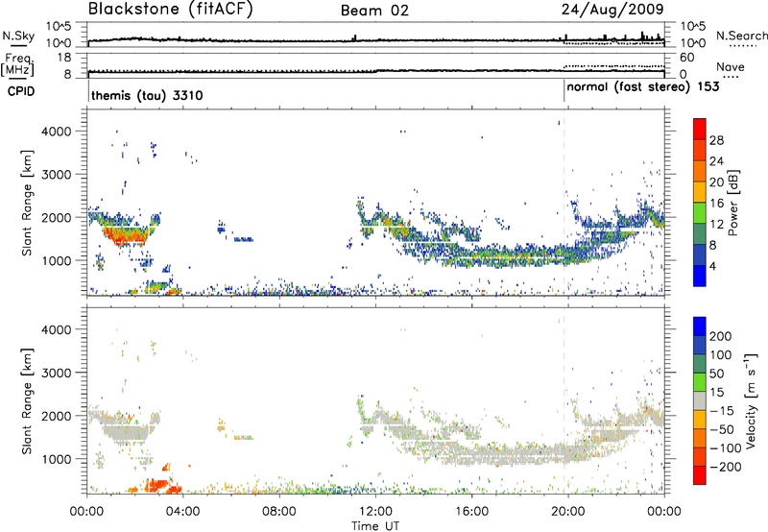Click the 'Time UT' axis title
The image size is (768, 532).
pyautogui.click(x=375, y=526)
